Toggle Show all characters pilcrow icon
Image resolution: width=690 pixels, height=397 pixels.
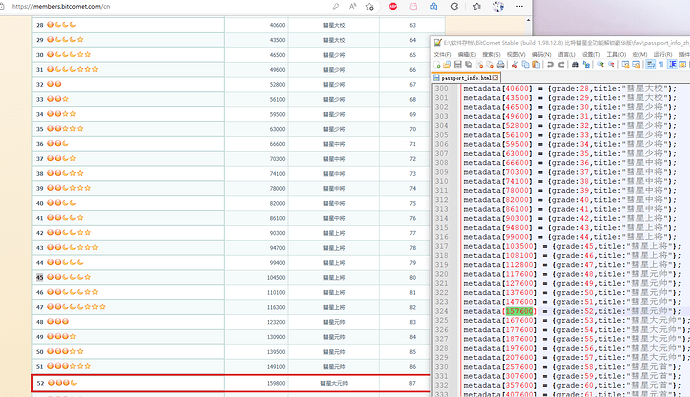pyautogui.click(x=661, y=65)
